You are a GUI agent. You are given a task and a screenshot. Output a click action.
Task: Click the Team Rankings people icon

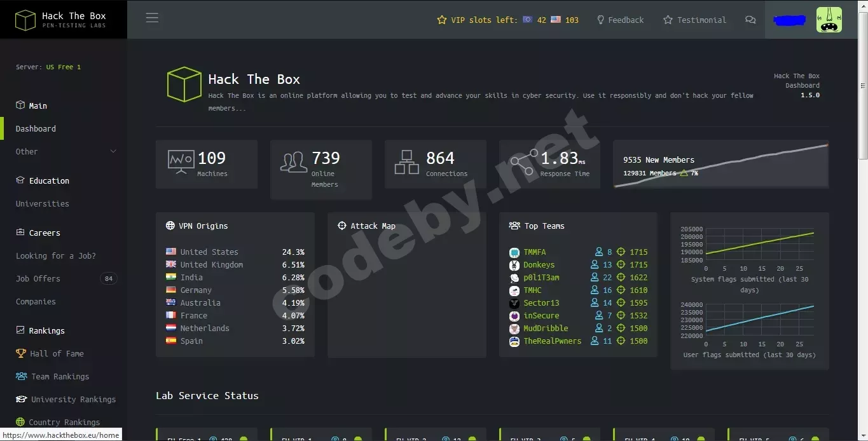[x=21, y=376]
